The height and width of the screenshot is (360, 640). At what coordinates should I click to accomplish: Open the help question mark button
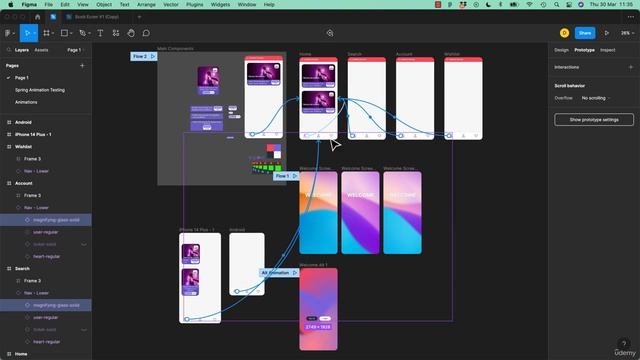[x=623, y=344]
